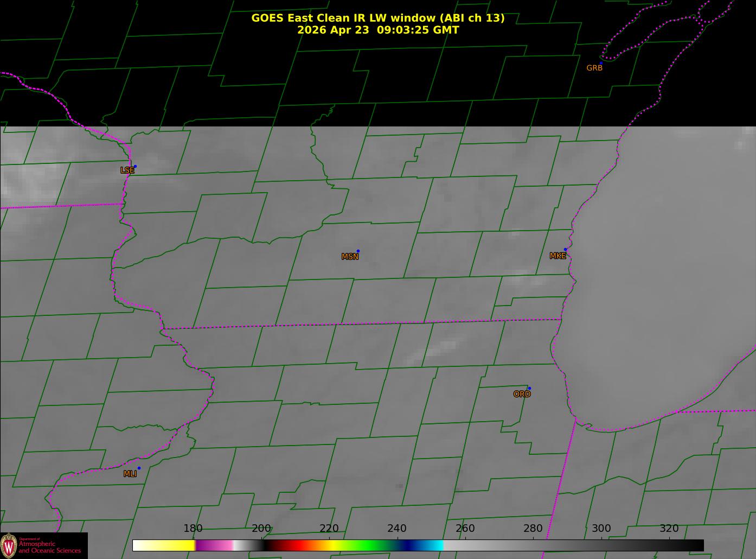
Task: Click the cyan segment of the color scale
Action: 434,545
